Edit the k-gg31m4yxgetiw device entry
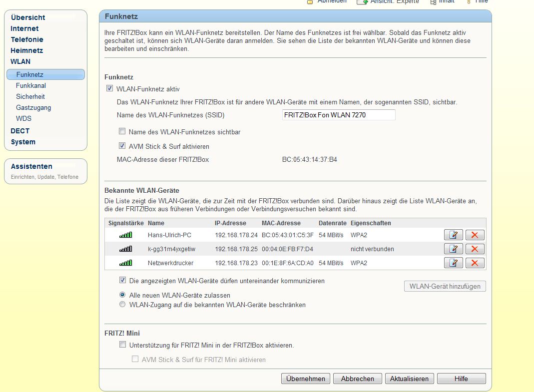 (x=453, y=249)
